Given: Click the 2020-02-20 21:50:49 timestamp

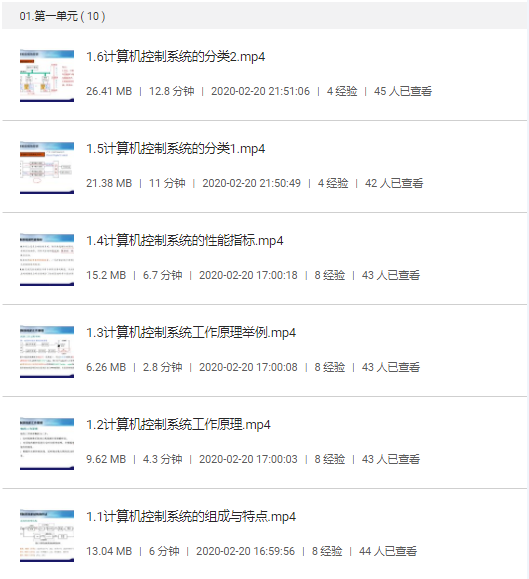Looking at the screenshot, I should (x=251, y=183).
